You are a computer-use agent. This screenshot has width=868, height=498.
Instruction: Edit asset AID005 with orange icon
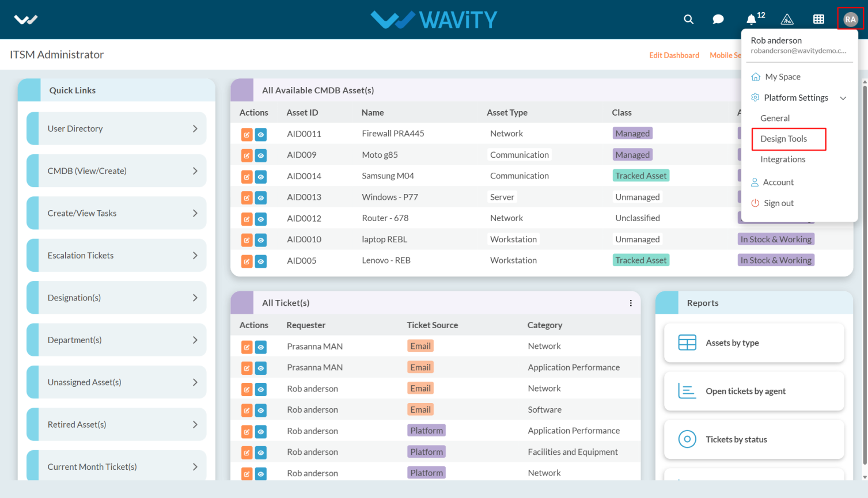click(247, 261)
